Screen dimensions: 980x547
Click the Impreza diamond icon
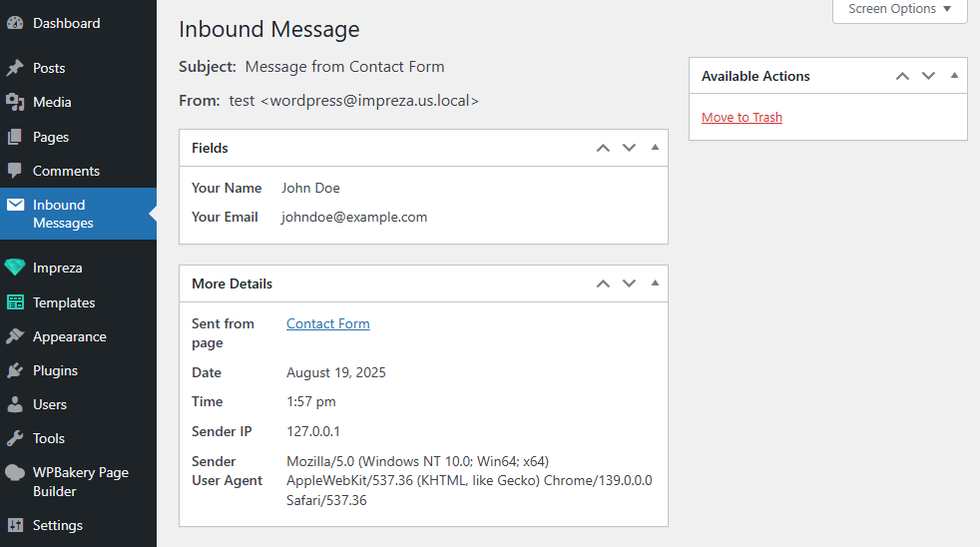click(15, 268)
